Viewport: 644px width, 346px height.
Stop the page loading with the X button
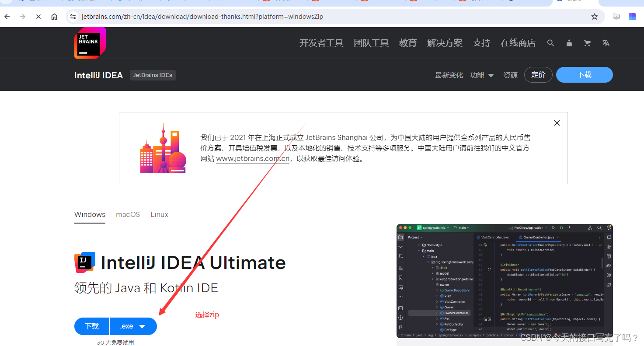(38, 17)
